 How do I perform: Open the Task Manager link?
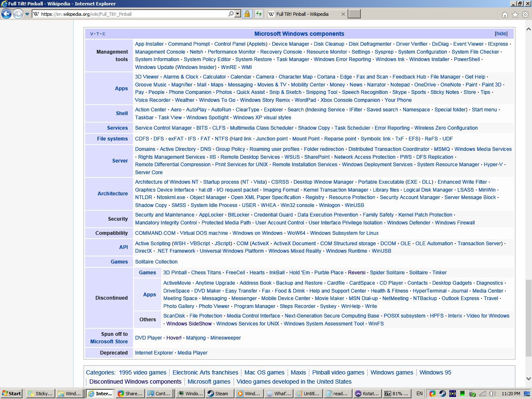click(x=293, y=59)
